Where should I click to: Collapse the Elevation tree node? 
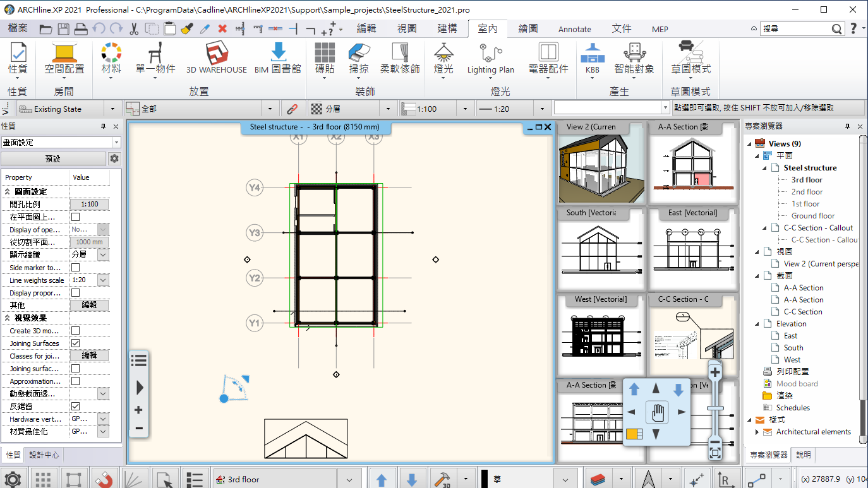[758, 324]
